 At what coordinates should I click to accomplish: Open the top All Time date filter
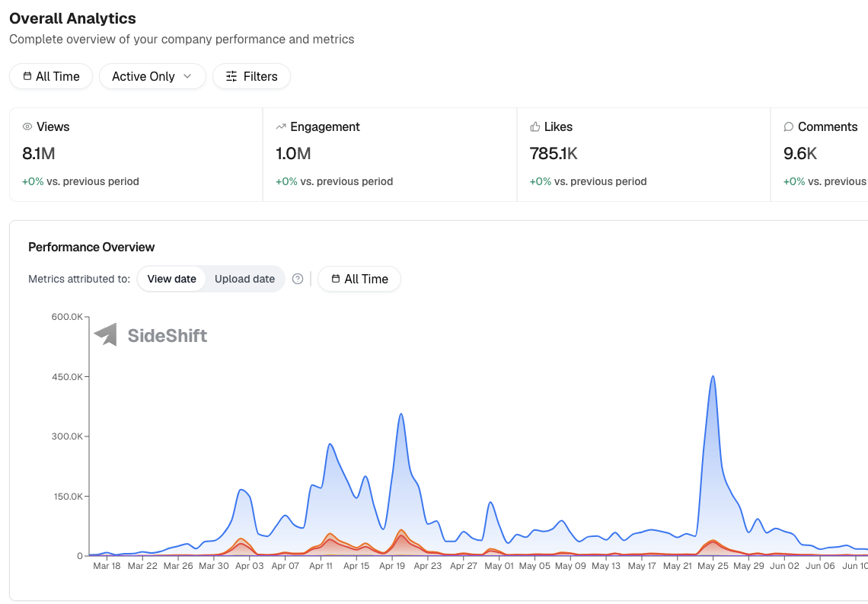coord(51,76)
